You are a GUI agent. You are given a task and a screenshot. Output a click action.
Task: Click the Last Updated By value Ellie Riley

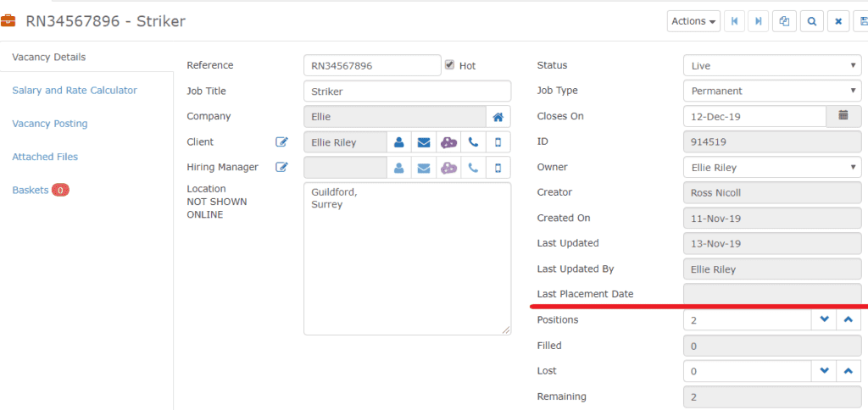click(x=772, y=269)
